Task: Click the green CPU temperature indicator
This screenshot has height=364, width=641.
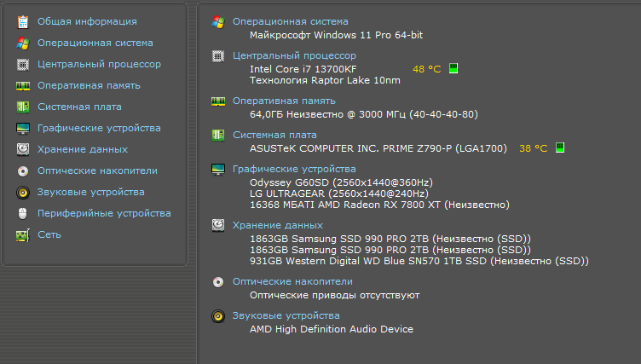Action: 453,68
